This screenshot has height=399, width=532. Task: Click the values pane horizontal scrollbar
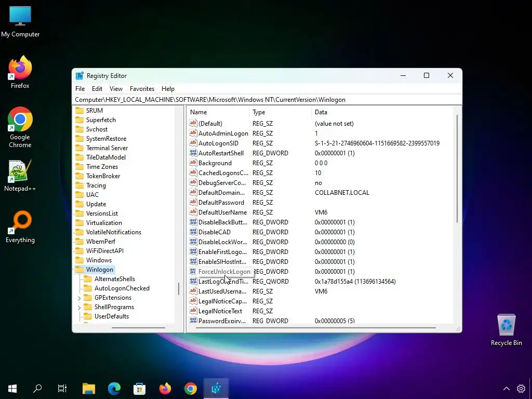(x=315, y=328)
